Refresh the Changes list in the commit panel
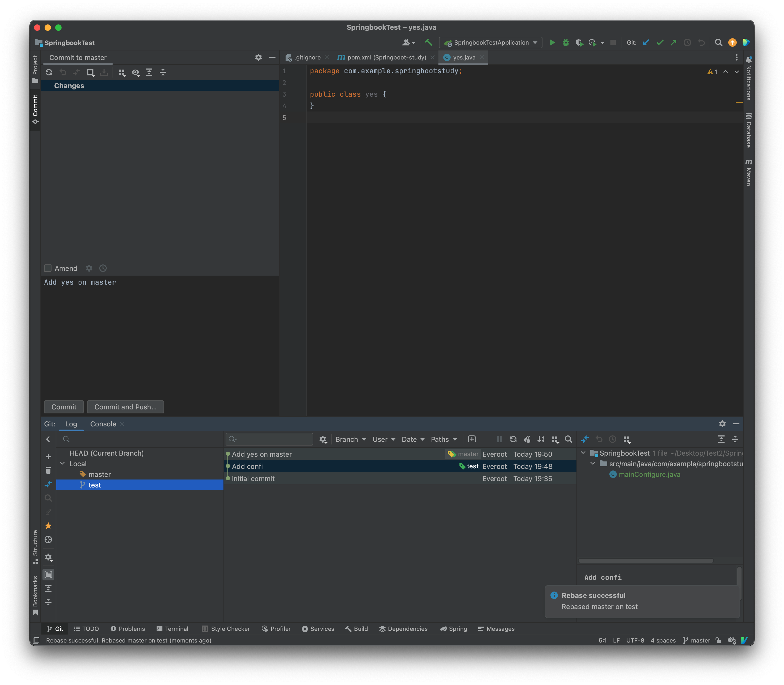 [49, 72]
